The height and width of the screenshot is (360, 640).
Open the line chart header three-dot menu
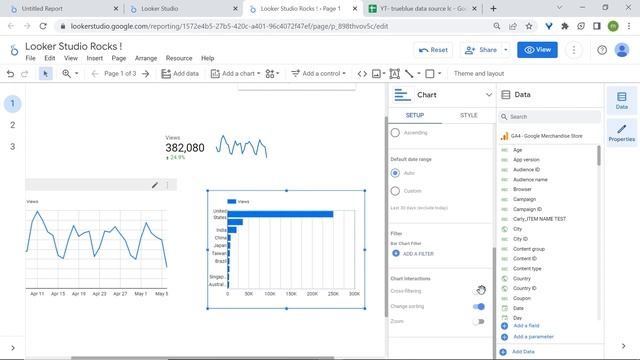[167, 185]
